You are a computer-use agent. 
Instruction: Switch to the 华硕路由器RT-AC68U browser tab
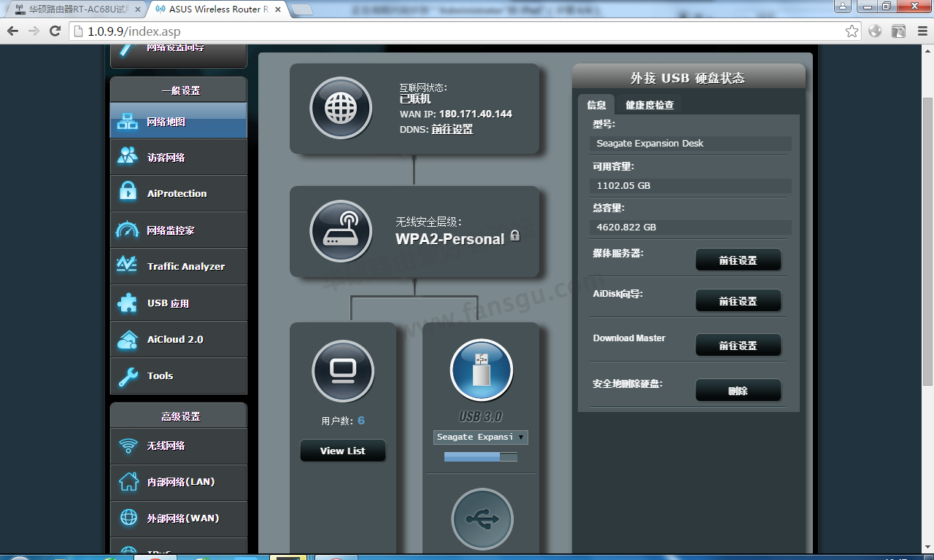[x=76, y=9]
